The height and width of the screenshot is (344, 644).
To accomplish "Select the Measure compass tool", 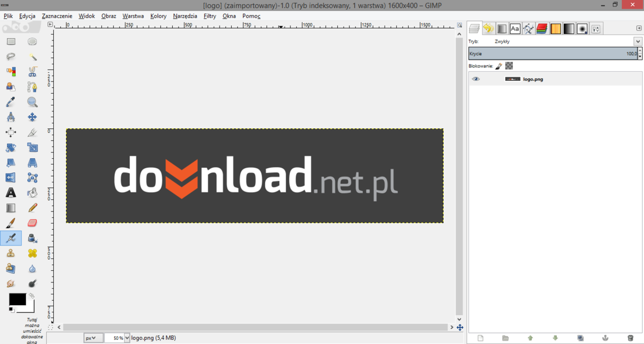I will pyautogui.click(x=11, y=117).
